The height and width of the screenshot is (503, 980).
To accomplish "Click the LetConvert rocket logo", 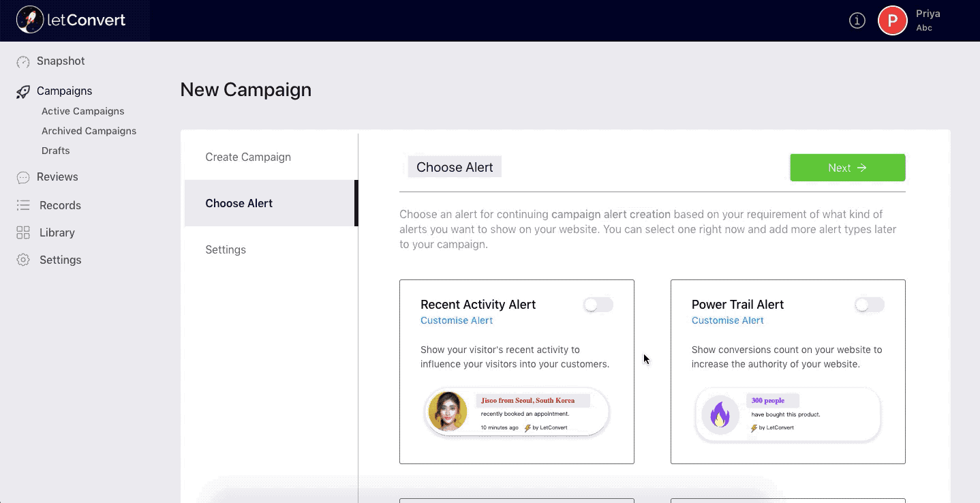I will (x=29, y=20).
